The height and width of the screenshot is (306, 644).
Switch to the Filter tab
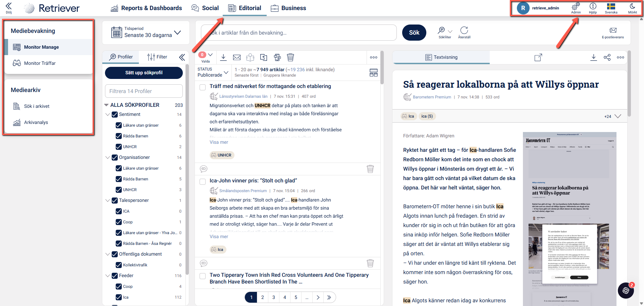click(157, 57)
